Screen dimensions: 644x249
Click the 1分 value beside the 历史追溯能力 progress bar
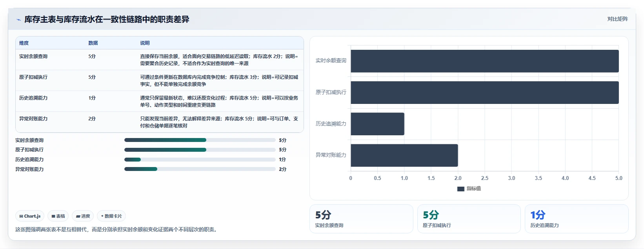(282, 160)
